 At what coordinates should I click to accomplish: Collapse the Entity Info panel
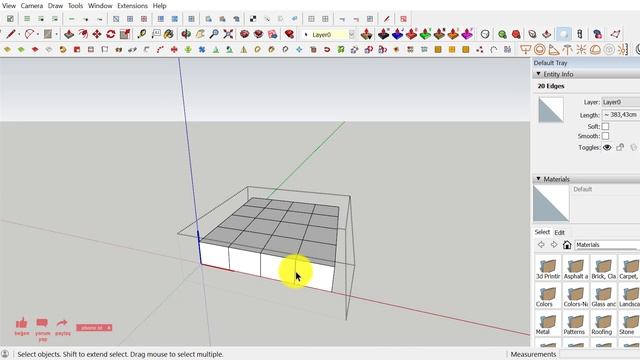(x=538, y=74)
